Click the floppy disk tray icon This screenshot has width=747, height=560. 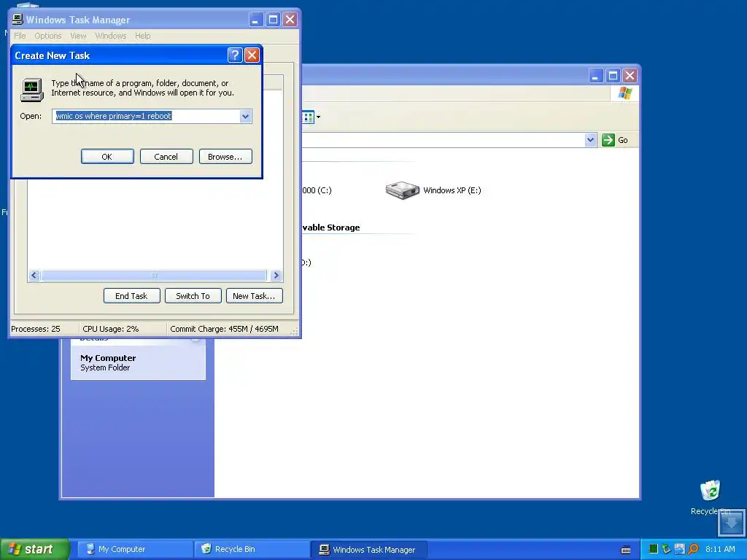(x=680, y=549)
